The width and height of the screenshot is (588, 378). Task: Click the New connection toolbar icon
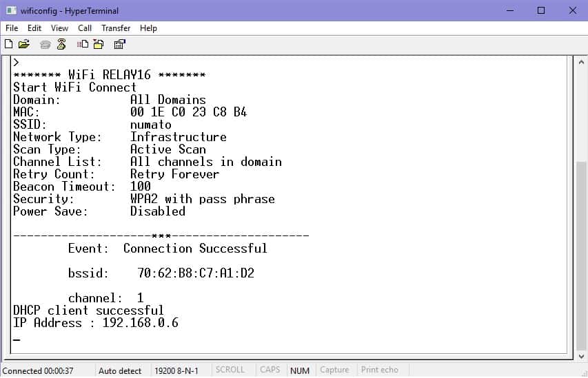(x=9, y=44)
